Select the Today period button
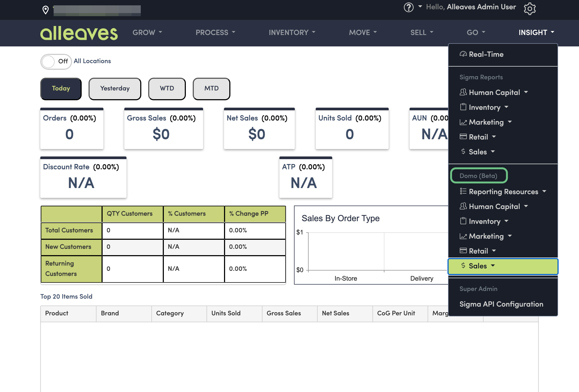579x392 pixels. pos(61,89)
